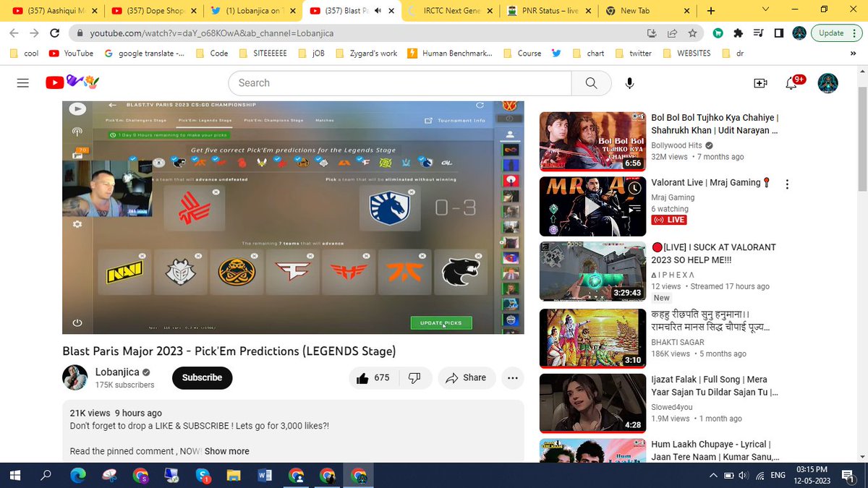Switch to the IRCTC Next Gen tab

(449, 11)
